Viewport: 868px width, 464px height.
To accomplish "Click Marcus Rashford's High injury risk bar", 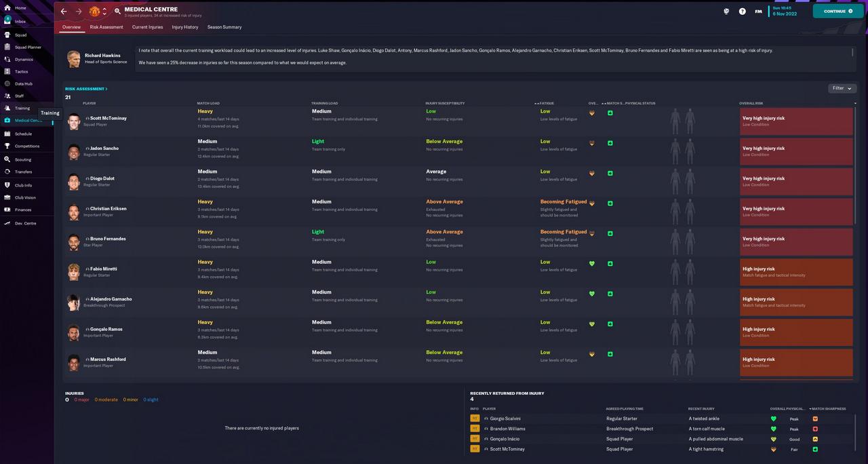I will pos(796,362).
